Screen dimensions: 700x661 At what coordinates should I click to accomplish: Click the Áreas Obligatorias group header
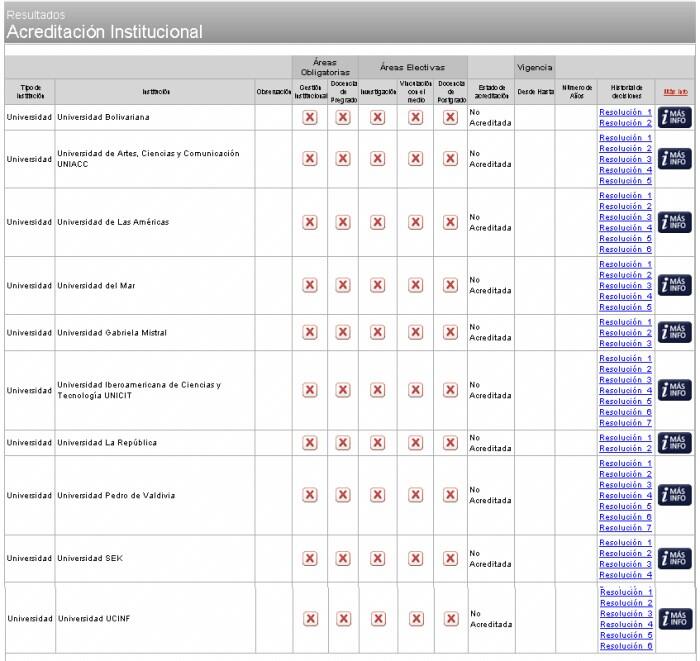[x=325, y=67]
